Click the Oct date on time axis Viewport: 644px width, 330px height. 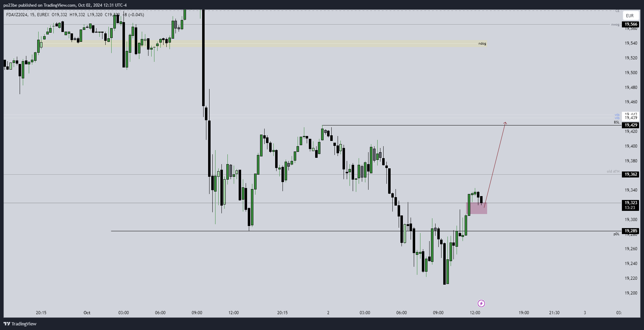87,312
